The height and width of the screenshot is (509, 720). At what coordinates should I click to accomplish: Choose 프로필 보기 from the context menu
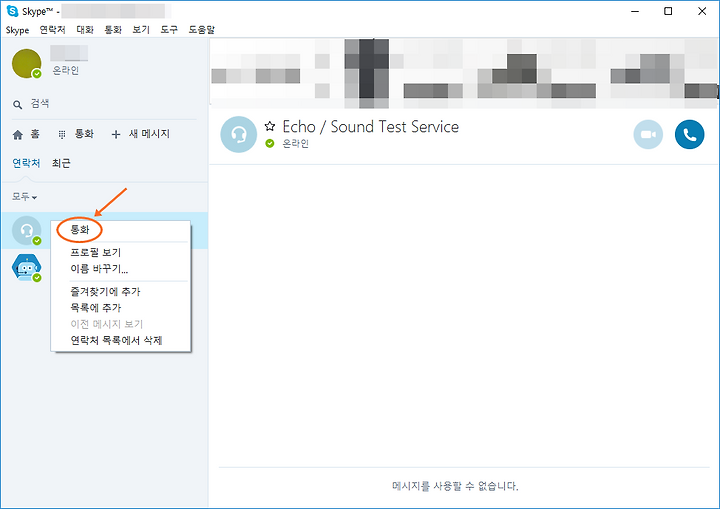pyautogui.click(x=96, y=252)
